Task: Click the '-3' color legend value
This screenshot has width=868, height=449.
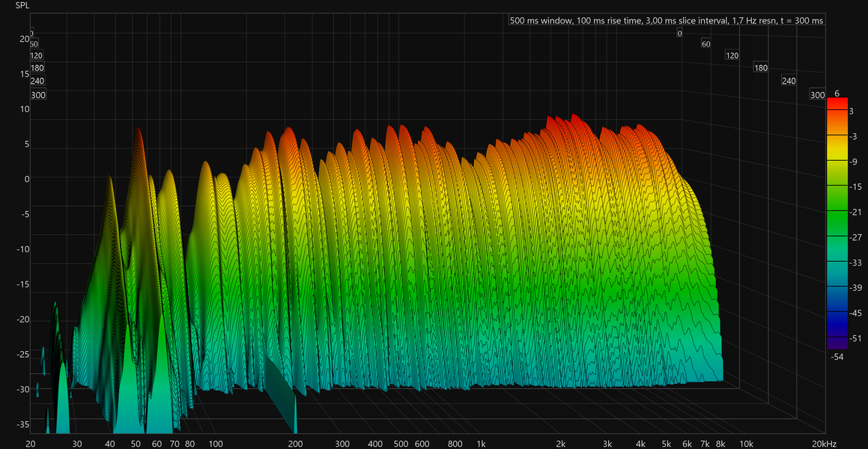Action: (853, 137)
